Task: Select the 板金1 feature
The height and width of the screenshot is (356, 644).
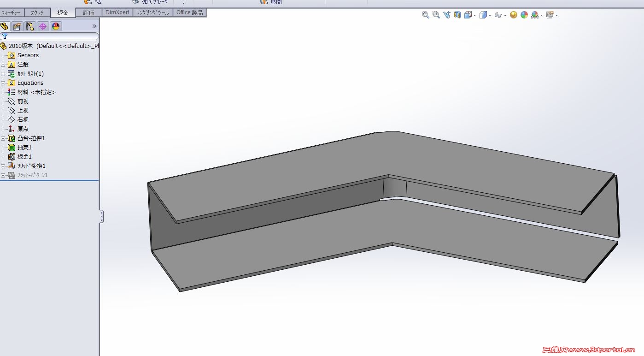Action: (24, 157)
